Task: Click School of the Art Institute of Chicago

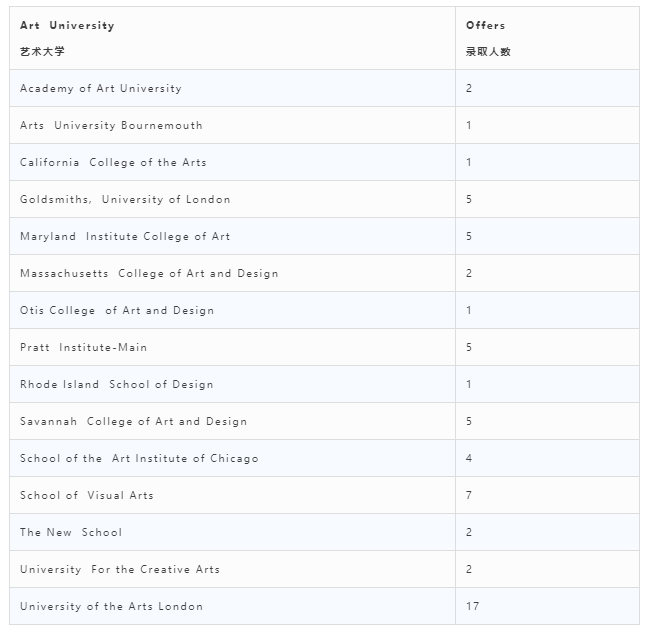Action: [139, 459]
